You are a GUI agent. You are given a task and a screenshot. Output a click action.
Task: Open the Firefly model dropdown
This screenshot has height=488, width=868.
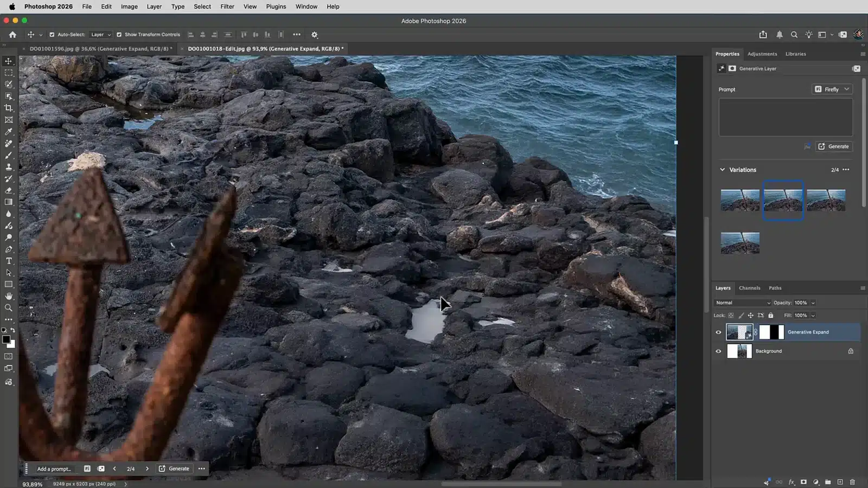[x=832, y=89]
